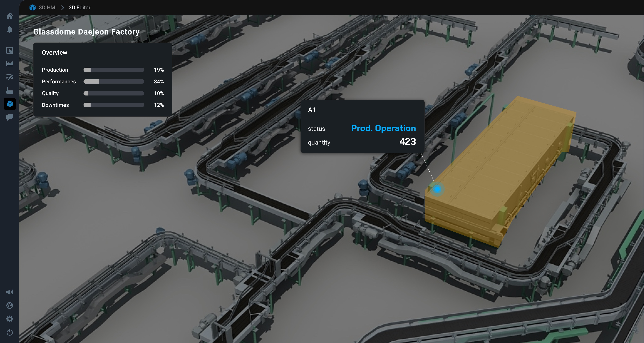
Task: Click the power logout icon
Action: click(10, 332)
